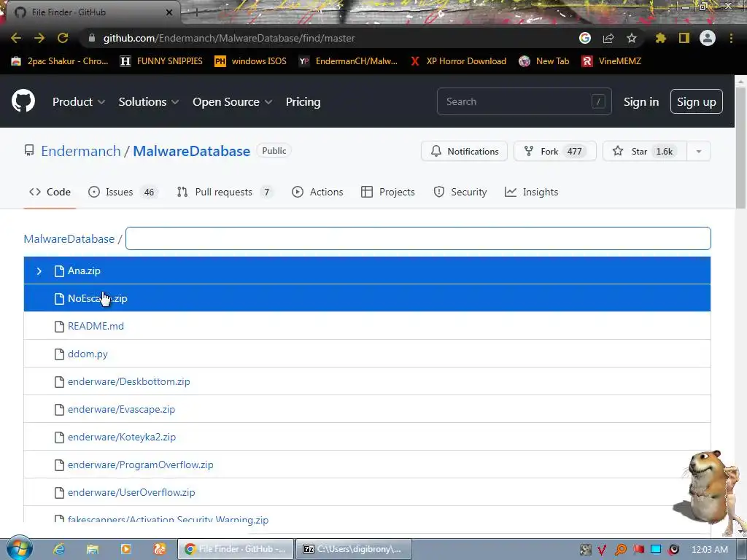The width and height of the screenshot is (747, 560).
Task: Expand the Product menu
Action: click(79, 102)
